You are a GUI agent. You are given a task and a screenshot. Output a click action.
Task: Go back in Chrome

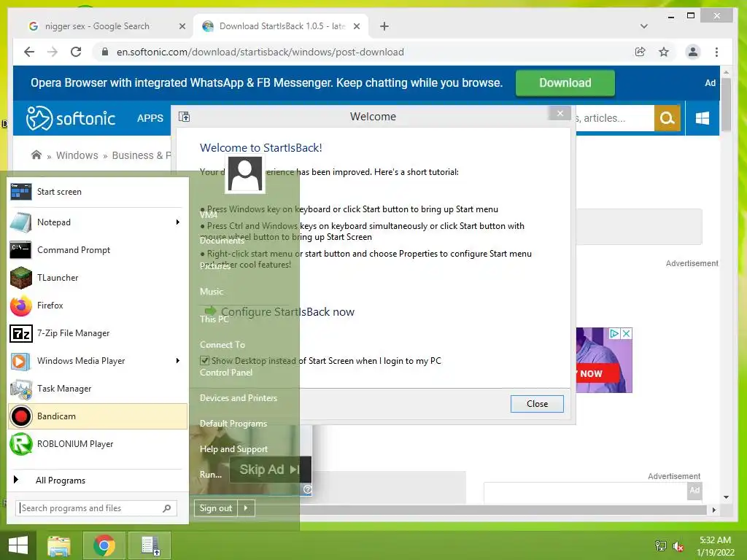point(29,52)
